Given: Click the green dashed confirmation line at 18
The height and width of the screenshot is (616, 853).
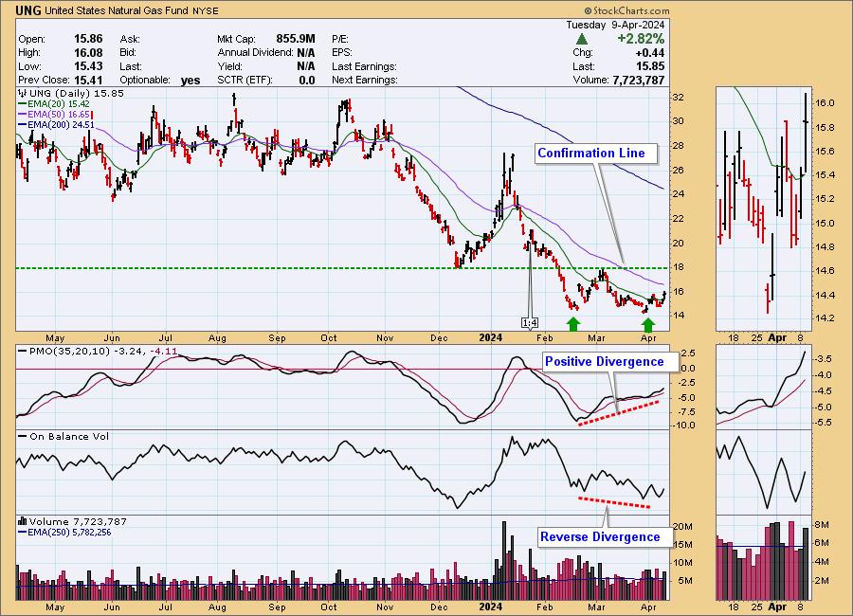Looking at the screenshot, I should (341, 268).
